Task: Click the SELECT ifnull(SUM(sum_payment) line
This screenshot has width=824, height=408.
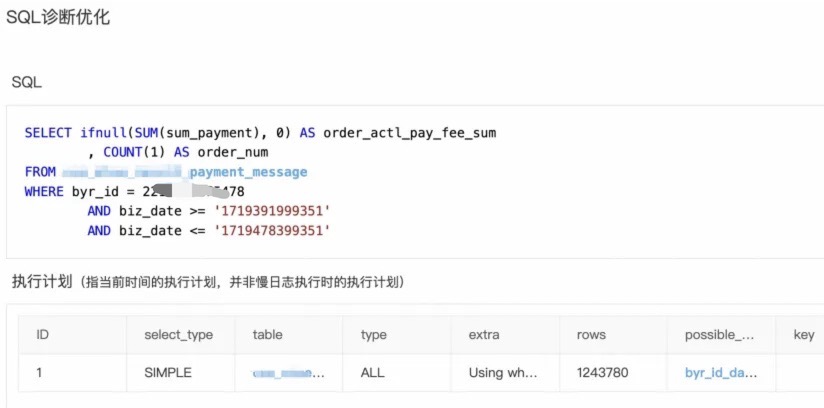Action: tap(260, 133)
